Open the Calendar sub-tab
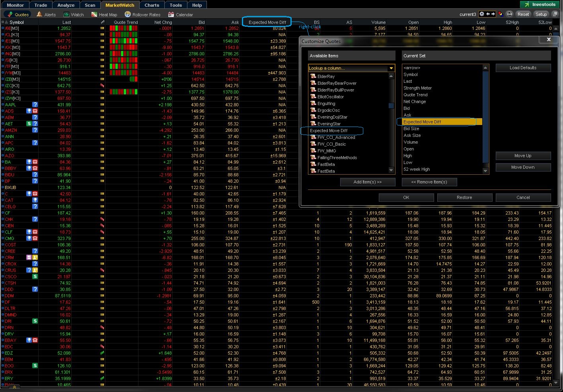This screenshot has height=392, width=563. click(181, 15)
